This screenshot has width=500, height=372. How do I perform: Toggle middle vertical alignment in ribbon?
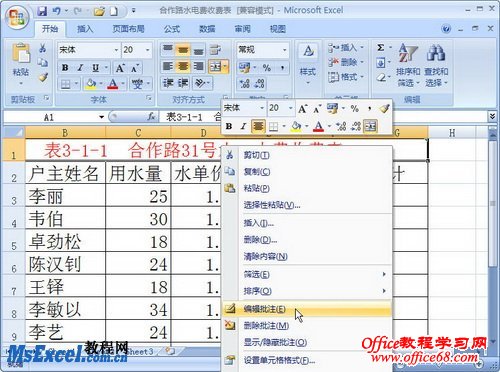coord(183,50)
